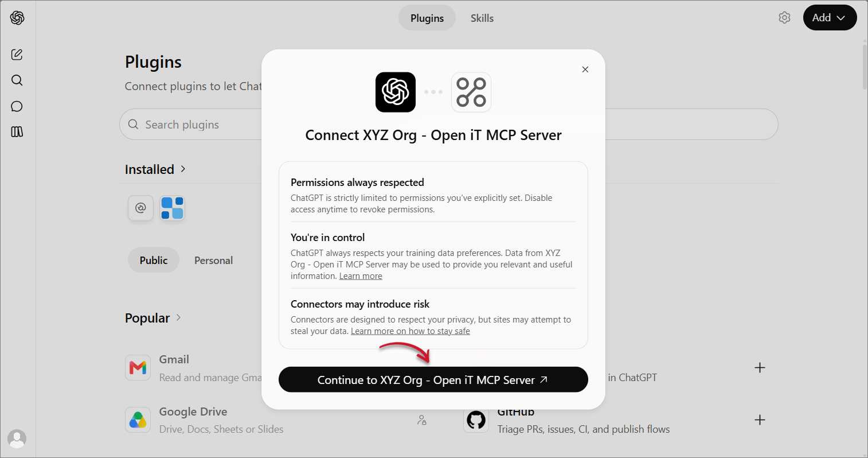Open the first installed plugin icon
The image size is (868, 458).
coord(140,208)
